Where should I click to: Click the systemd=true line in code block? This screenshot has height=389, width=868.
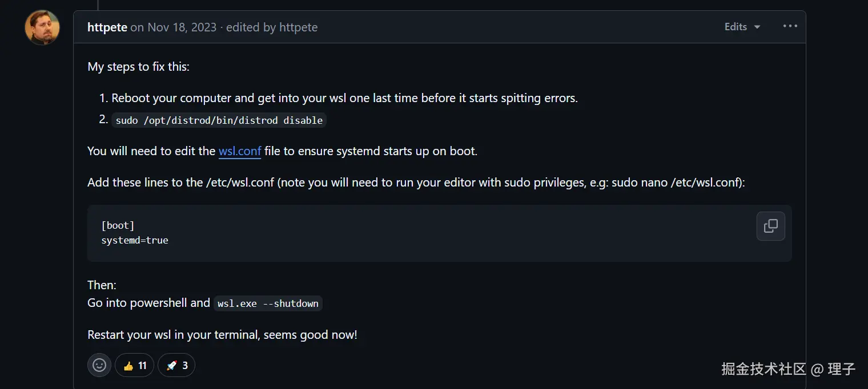coord(135,240)
